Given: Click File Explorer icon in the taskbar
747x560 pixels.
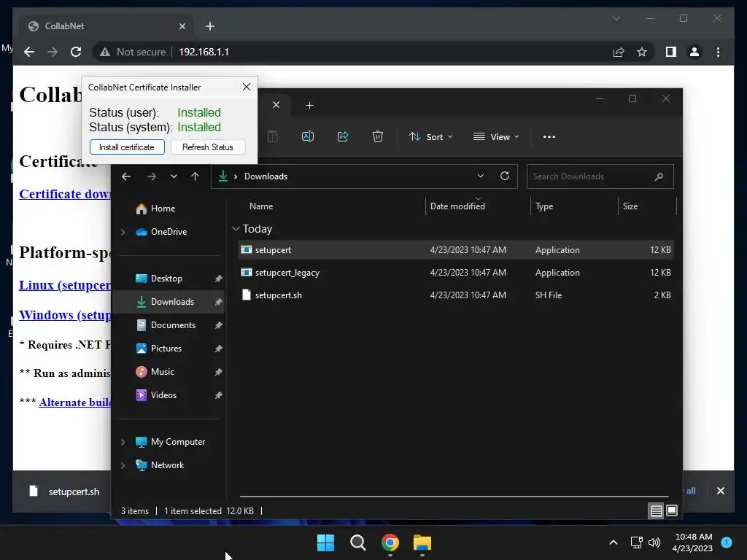Looking at the screenshot, I should (422, 542).
